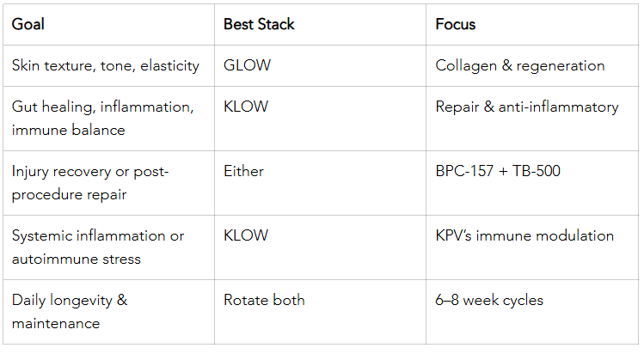Select the 'KPV's immune modulation' cell

click(524, 235)
